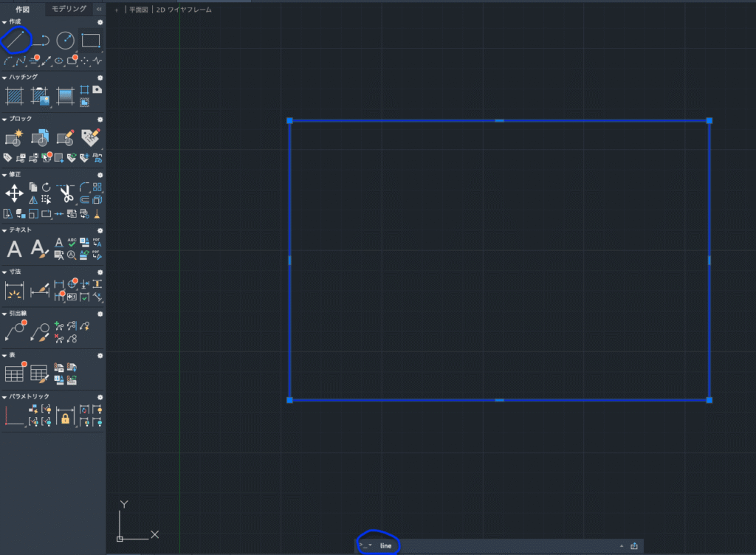Click the Insert Table tool
The width and height of the screenshot is (756, 555).
14,373
